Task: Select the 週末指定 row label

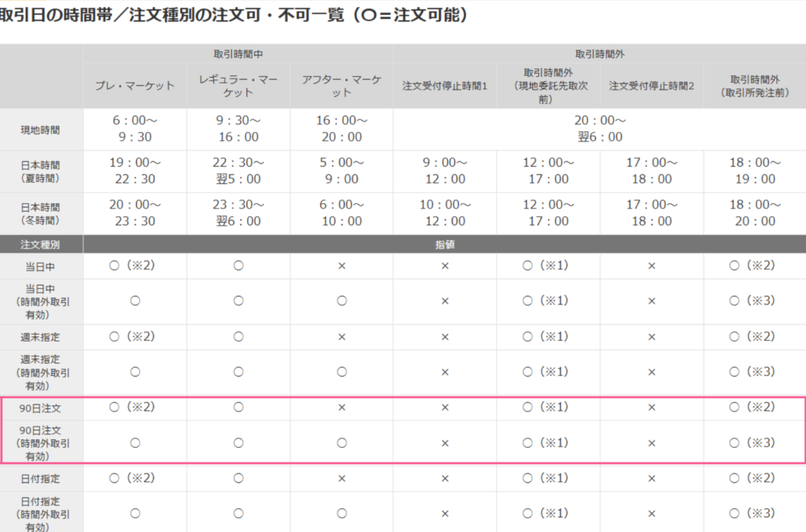Action: coord(42,337)
